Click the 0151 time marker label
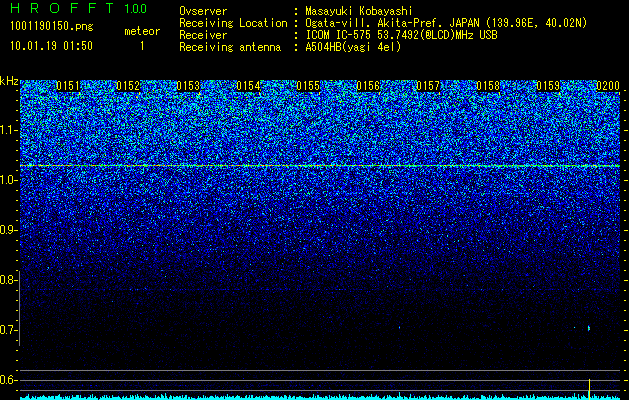This screenshot has height=400, width=629. pos(68,86)
